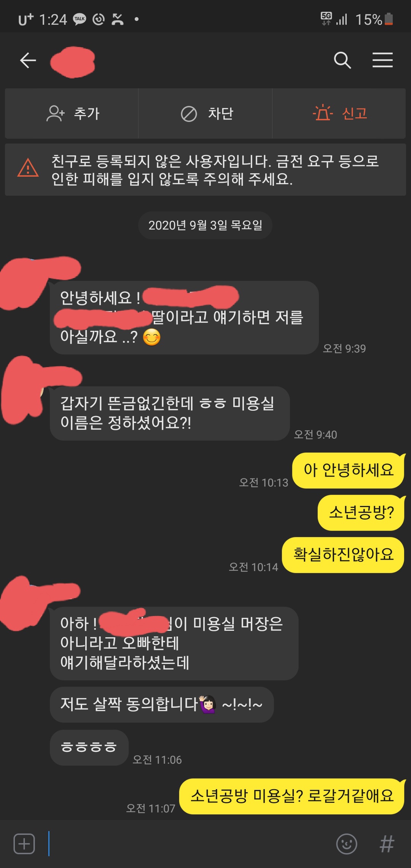Tap the 2020년 9월 3일 date label
Screen dimensions: 411x868
pyautogui.click(x=205, y=225)
